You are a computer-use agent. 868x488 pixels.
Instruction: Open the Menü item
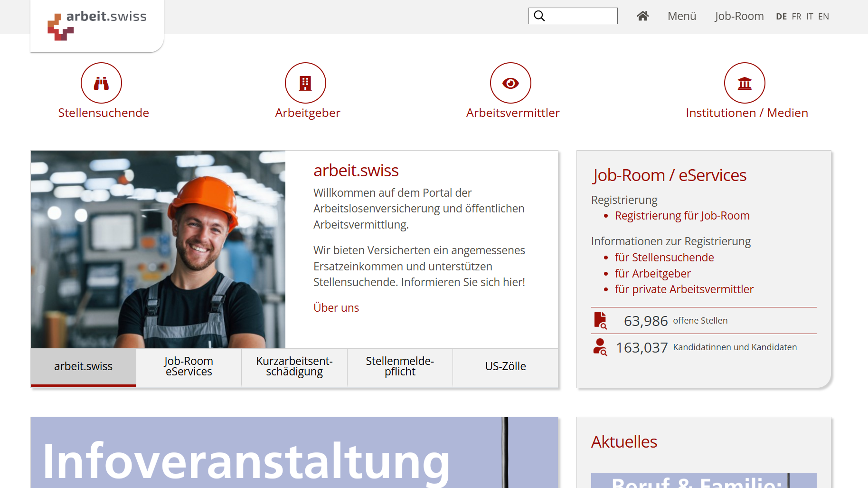click(682, 16)
